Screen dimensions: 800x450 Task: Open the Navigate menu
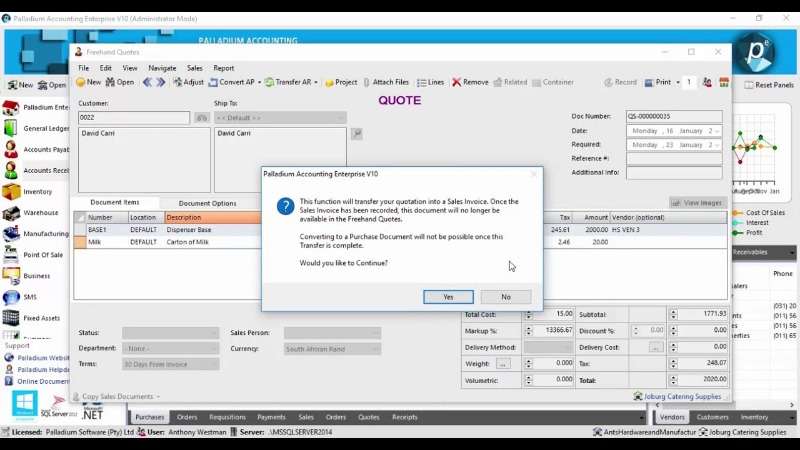162,68
